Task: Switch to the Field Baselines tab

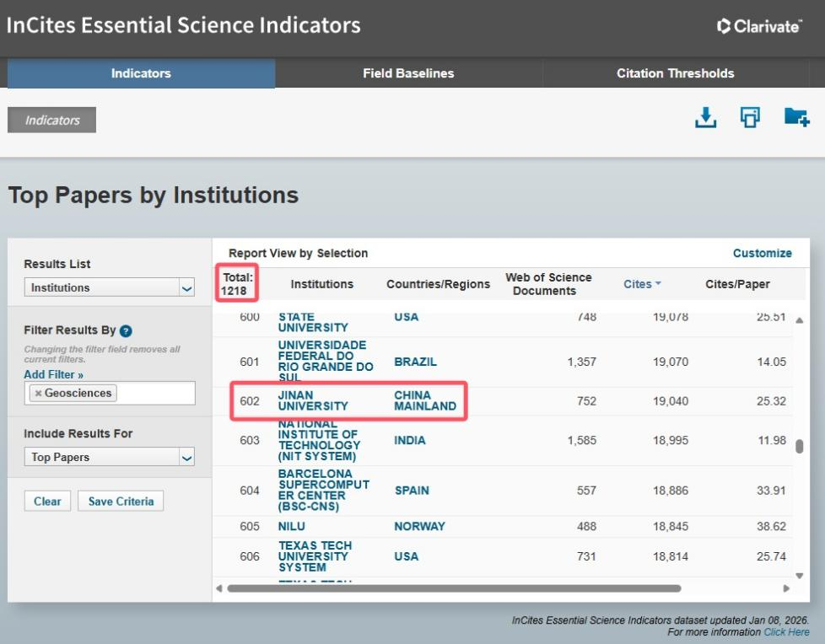Action: 408,73
